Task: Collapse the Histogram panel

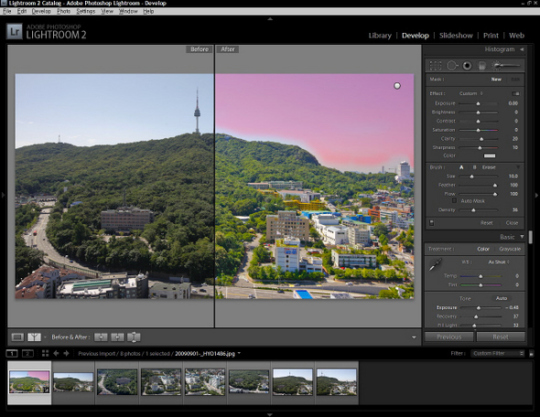Action: 522,50
